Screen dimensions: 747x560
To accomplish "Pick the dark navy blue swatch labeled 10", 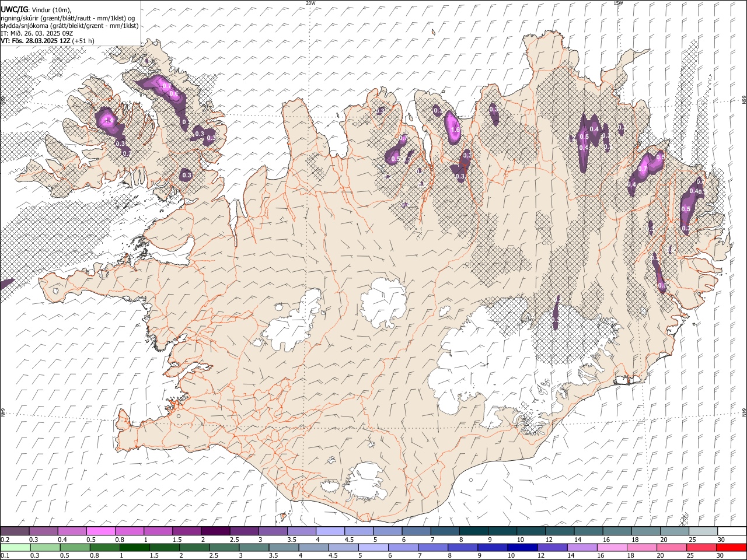I will pyautogui.click(x=522, y=547).
